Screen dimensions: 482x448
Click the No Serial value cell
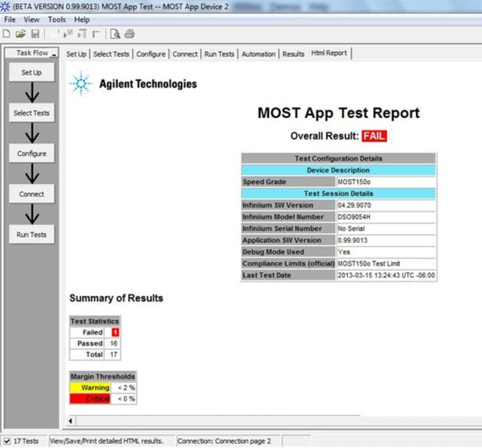(x=386, y=229)
